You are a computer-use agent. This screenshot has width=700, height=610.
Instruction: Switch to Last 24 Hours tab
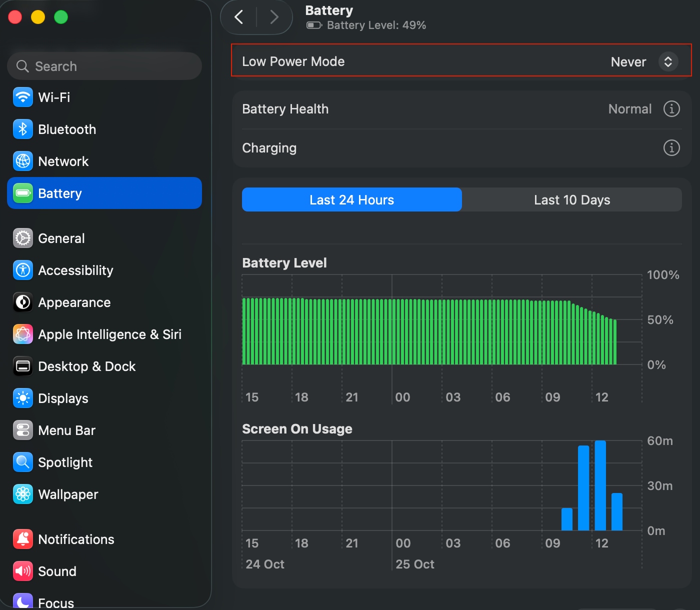pos(352,199)
